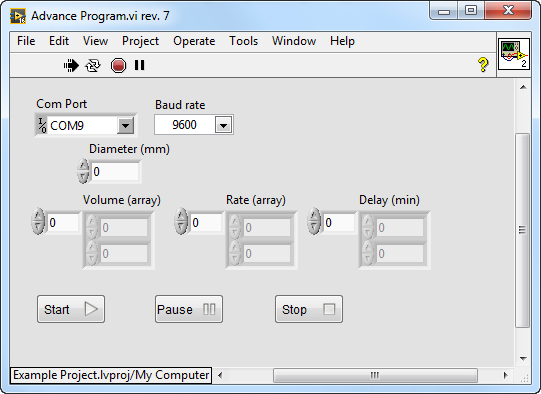Open the Tools menu

(x=244, y=41)
